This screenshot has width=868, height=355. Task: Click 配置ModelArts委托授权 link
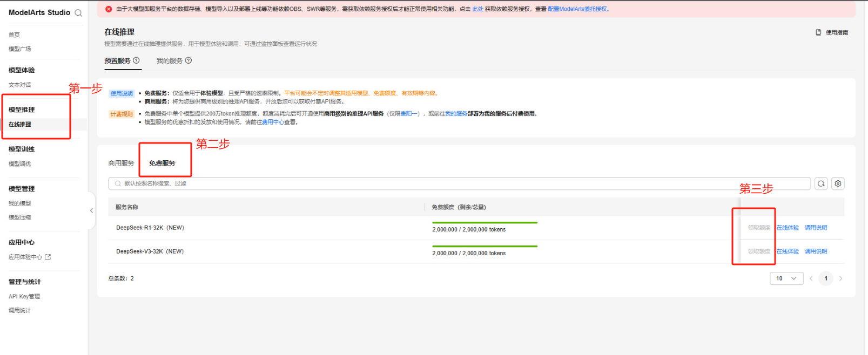point(577,9)
